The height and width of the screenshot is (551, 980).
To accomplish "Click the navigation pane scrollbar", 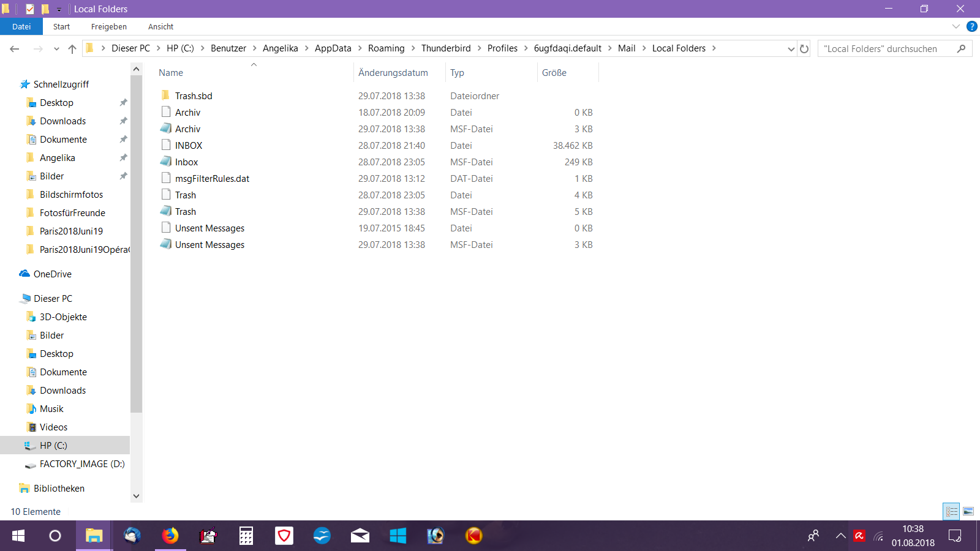I will pos(136,245).
